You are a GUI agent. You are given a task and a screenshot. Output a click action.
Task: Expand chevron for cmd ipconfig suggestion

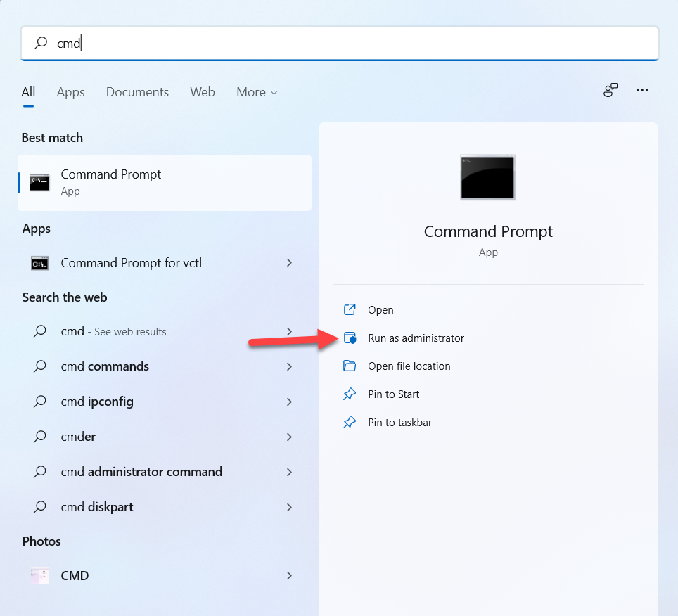tap(289, 402)
